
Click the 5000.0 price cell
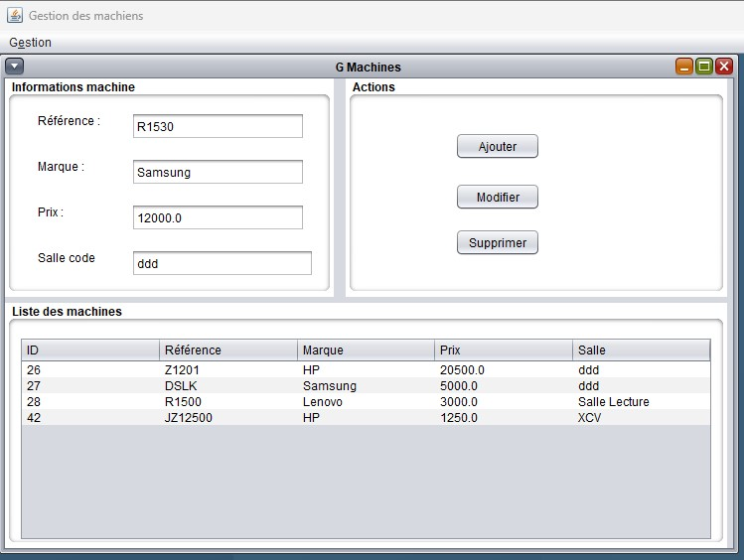[504, 385]
